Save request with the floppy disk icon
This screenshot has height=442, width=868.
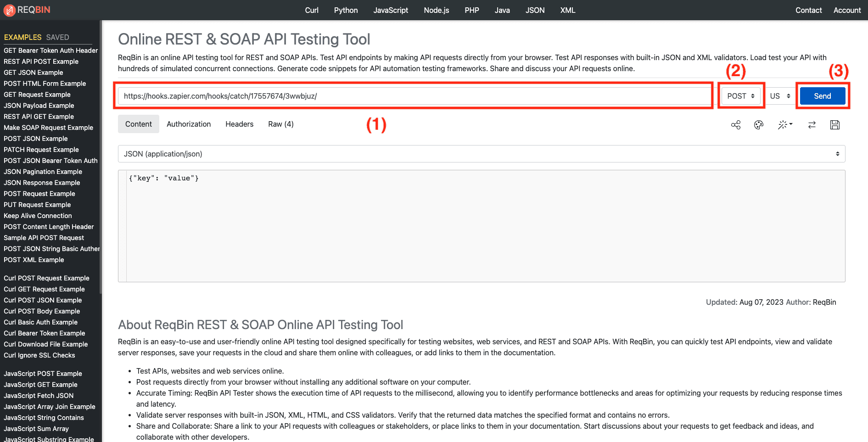pyautogui.click(x=835, y=125)
